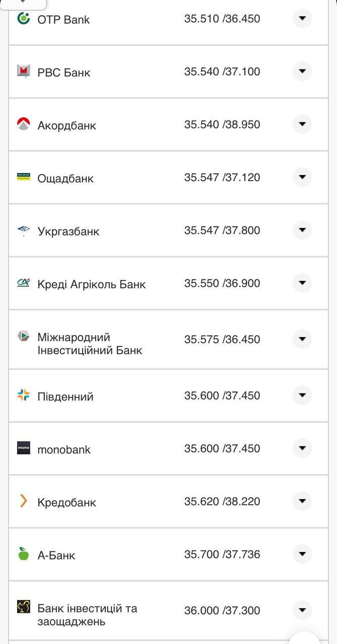The image size is (337, 644).
Task: Expand the Банк інвестицій та заощаджень row
Action: point(302,610)
